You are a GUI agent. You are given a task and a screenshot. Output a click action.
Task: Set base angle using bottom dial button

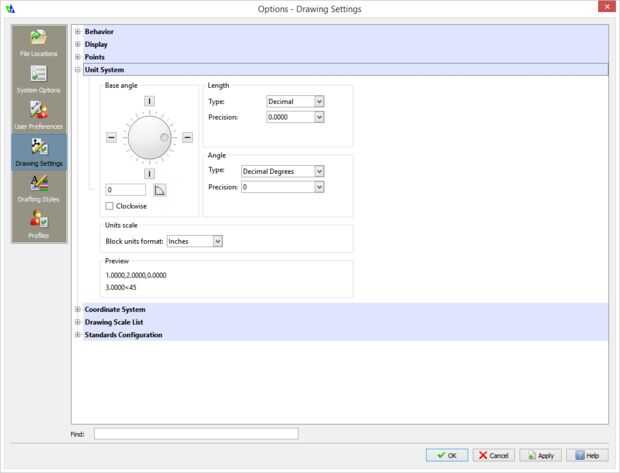149,173
